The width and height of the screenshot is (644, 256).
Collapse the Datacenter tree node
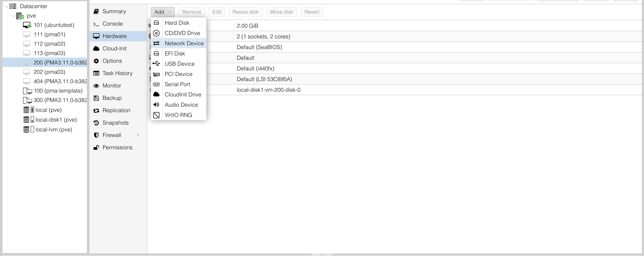point(6,6)
